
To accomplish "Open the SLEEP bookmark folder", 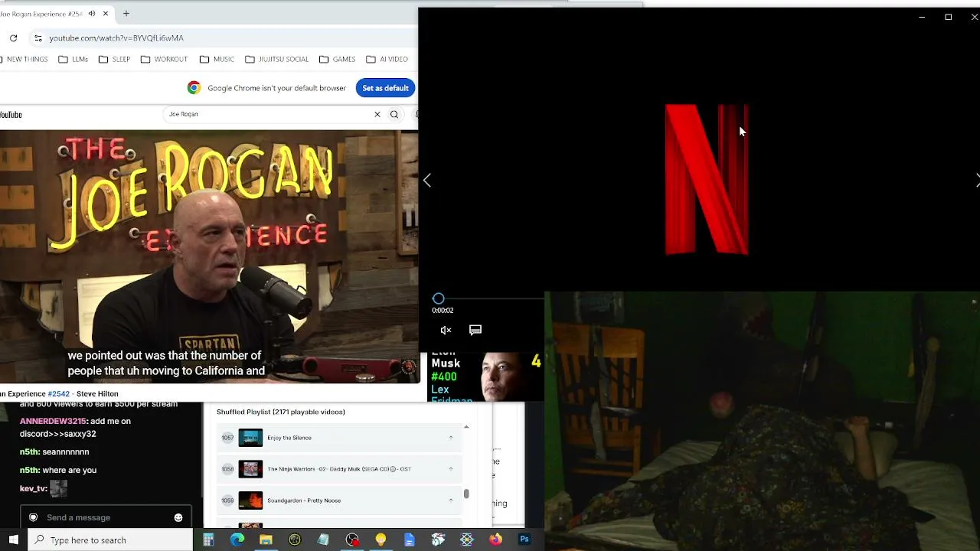I will 115,59.
